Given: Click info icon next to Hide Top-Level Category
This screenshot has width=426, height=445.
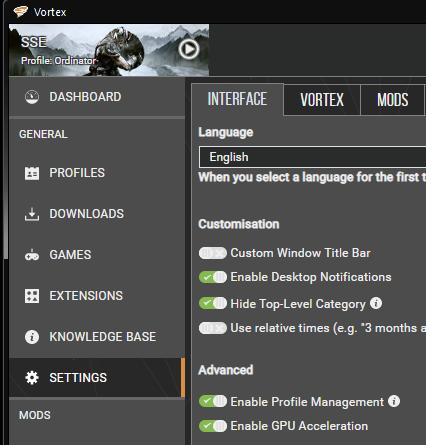Looking at the screenshot, I should tap(376, 303).
